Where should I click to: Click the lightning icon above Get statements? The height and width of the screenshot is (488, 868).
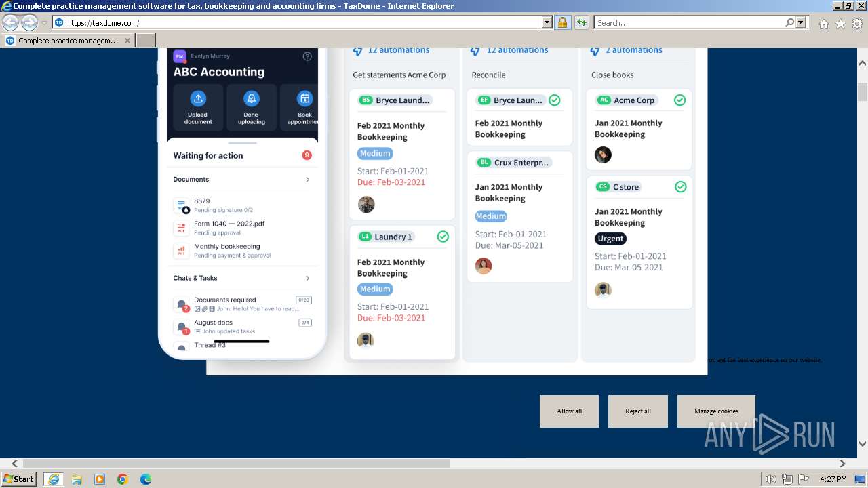click(357, 50)
